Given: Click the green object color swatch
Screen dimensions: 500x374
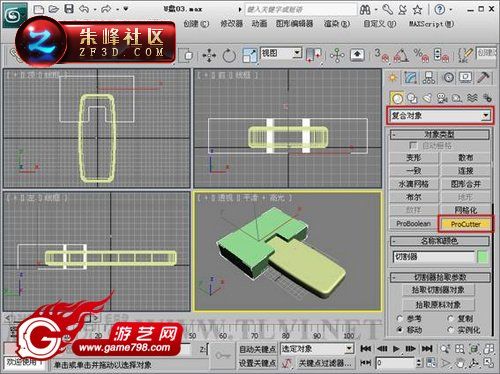Looking at the screenshot, I should (x=483, y=257).
